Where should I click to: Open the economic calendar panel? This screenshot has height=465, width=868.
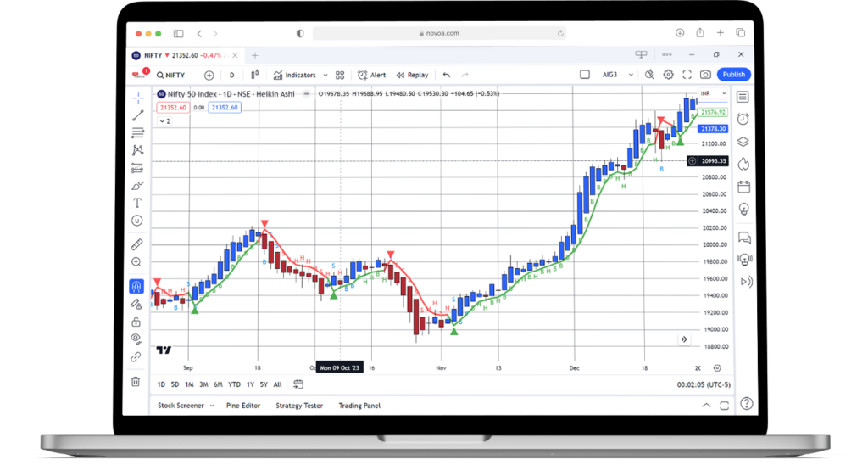point(744,186)
